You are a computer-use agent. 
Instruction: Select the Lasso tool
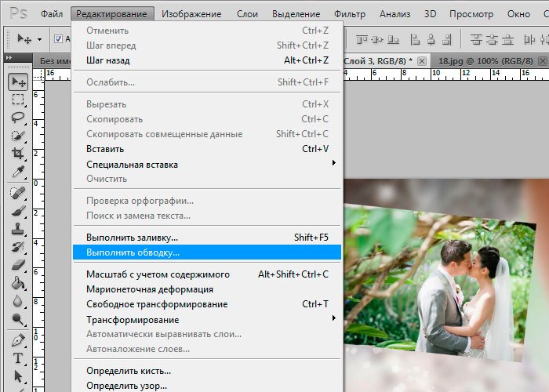click(x=17, y=118)
